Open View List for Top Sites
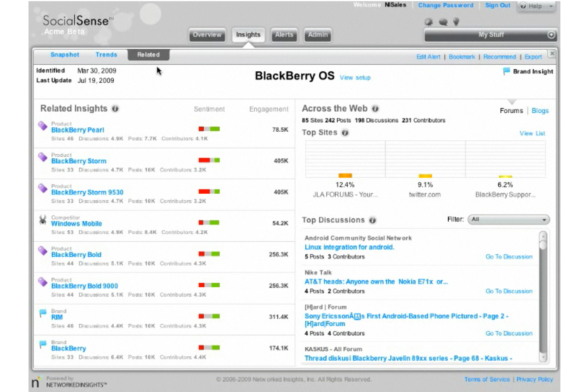The width and height of the screenshot is (588, 392). (x=532, y=133)
